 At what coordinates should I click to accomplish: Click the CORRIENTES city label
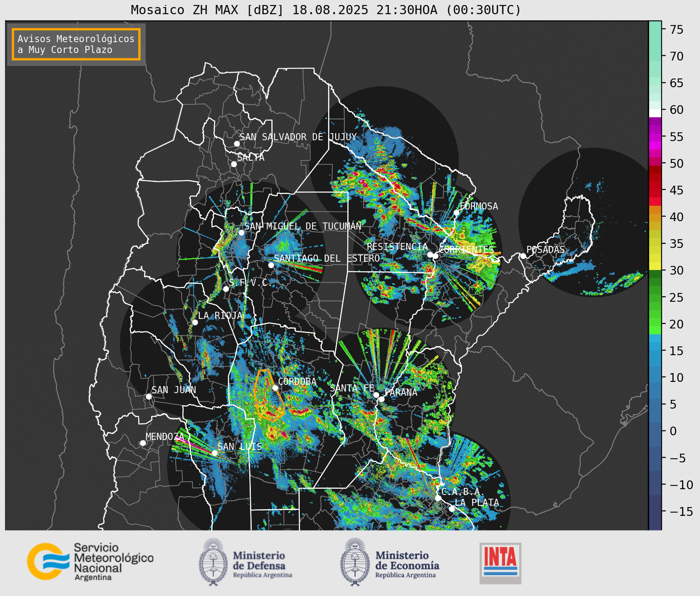pyautogui.click(x=466, y=250)
